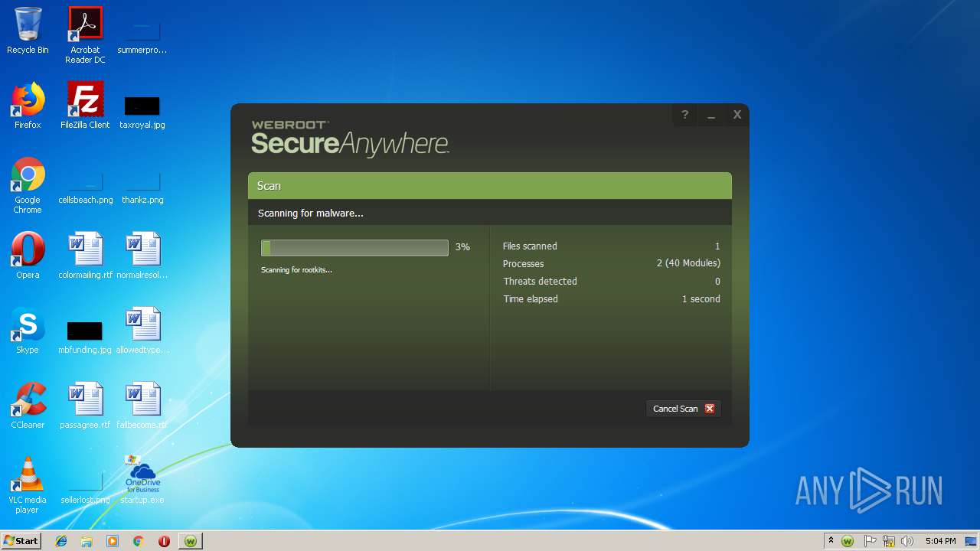
Task: Minimize the Webroot SecureAnywhere window
Action: point(711,115)
